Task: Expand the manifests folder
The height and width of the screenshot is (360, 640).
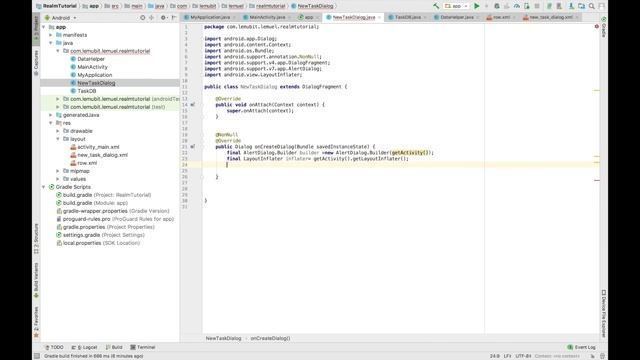Action: point(51,35)
